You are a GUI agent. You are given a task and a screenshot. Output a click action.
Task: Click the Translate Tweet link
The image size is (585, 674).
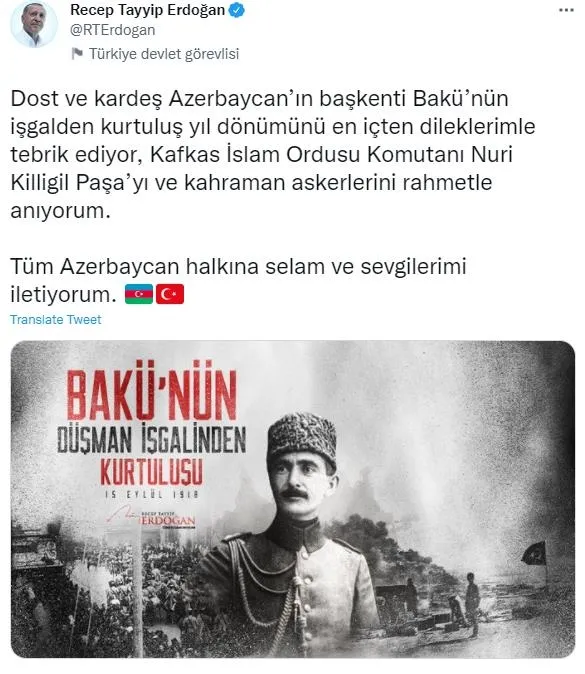56,319
